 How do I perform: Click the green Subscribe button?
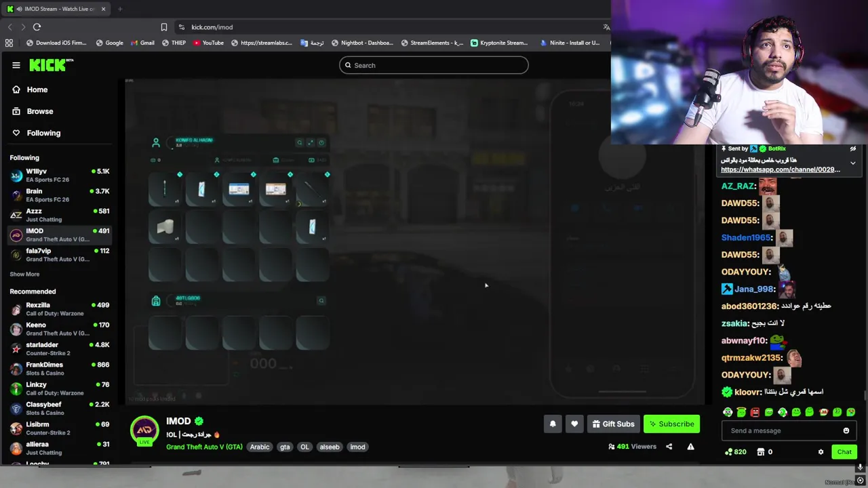[671, 424]
